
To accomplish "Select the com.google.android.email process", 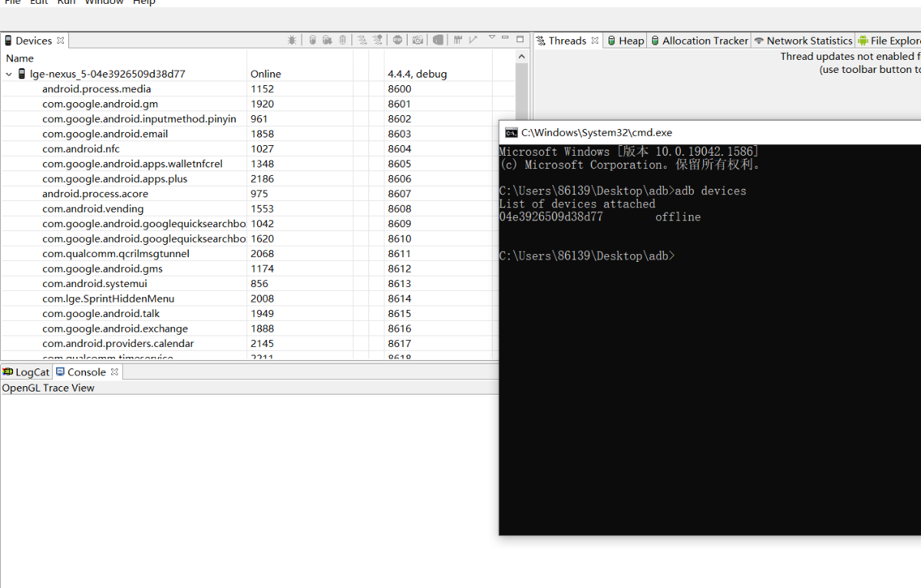I will point(105,134).
